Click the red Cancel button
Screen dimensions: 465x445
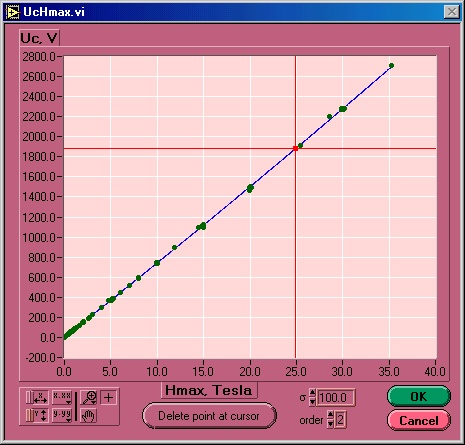419,421
